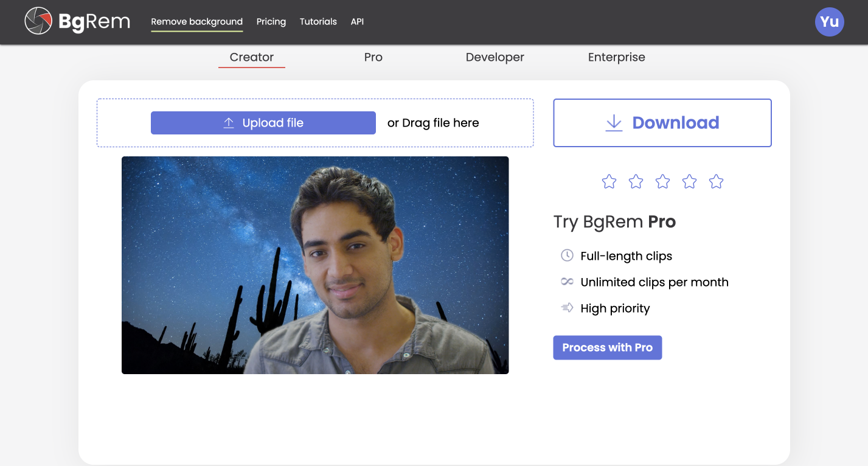Click the BgRem shutter logo icon
The height and width of the screenshot is (466, 868).
pos(38,21)
